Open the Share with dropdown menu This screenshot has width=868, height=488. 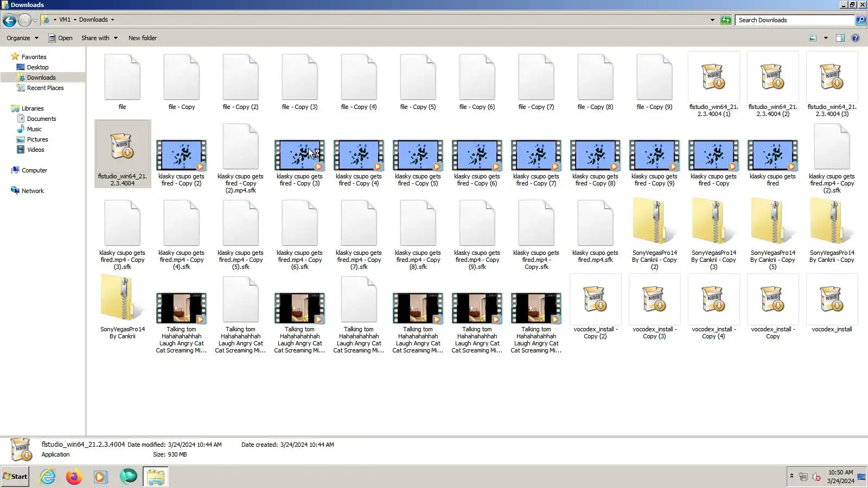coord(99,38)
